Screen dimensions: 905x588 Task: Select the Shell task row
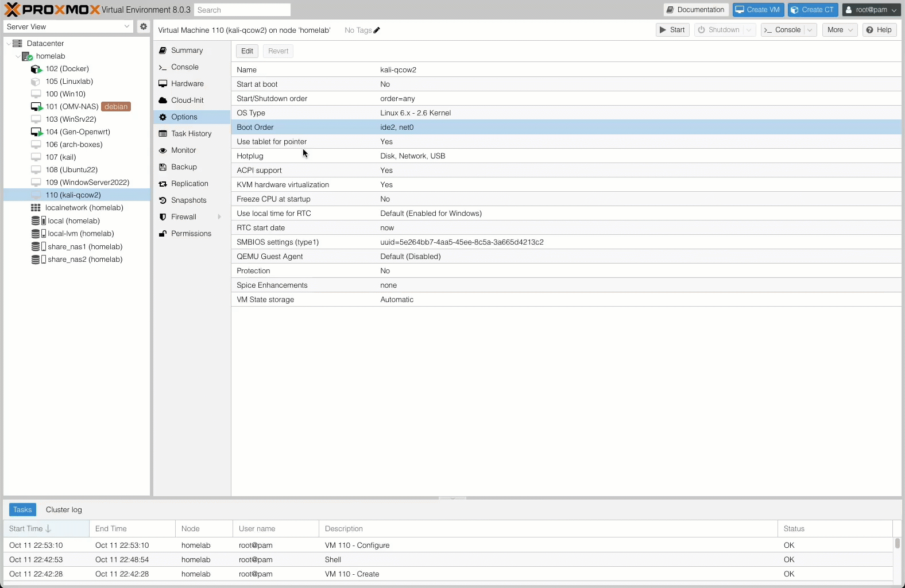pos(448,560)
